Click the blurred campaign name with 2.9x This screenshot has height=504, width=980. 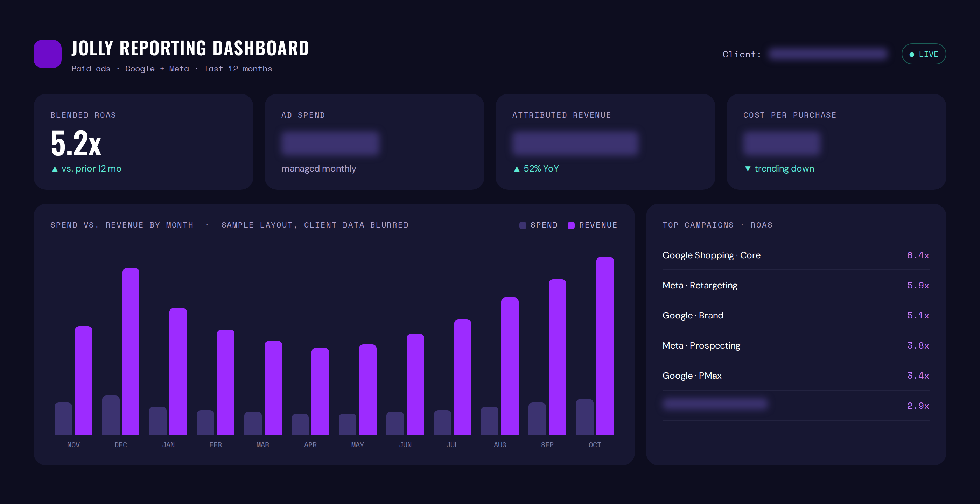pos(715,404)
